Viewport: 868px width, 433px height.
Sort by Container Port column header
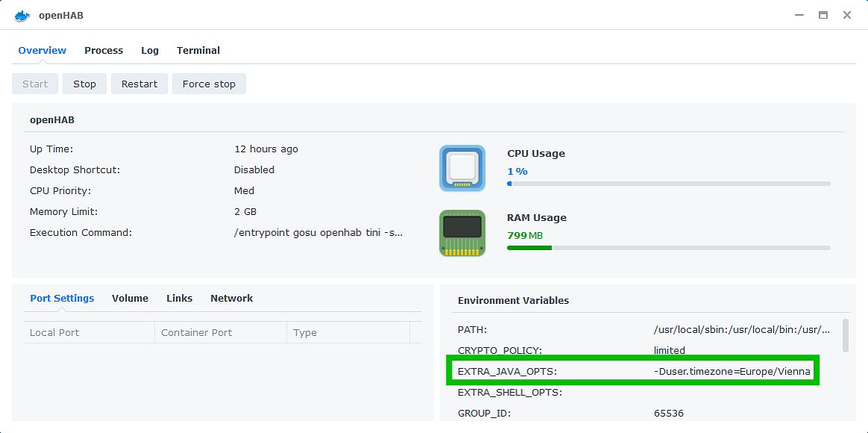tap(221, 333)
